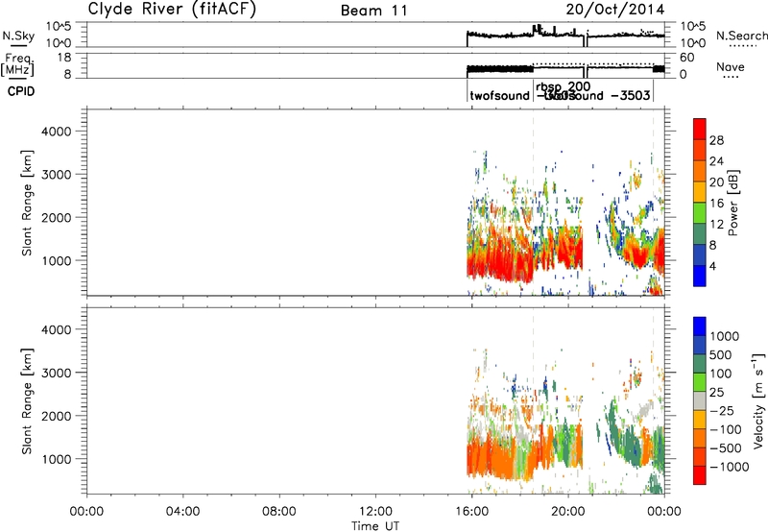Click the "08:00" time tick label
Viewport: 768px width, 532px height.
(x=279, y=512)
